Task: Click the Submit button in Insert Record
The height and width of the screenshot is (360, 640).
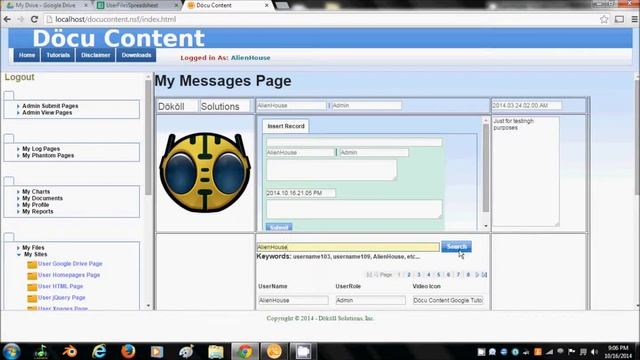Action: pos(279,227)
